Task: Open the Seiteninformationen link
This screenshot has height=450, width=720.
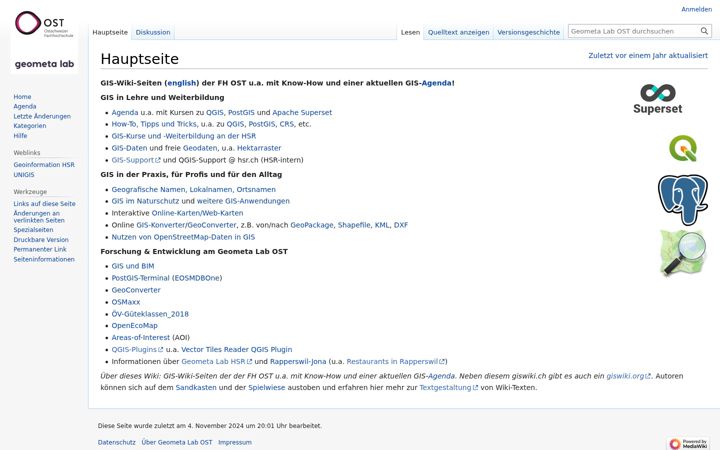Action: point(44,259)
